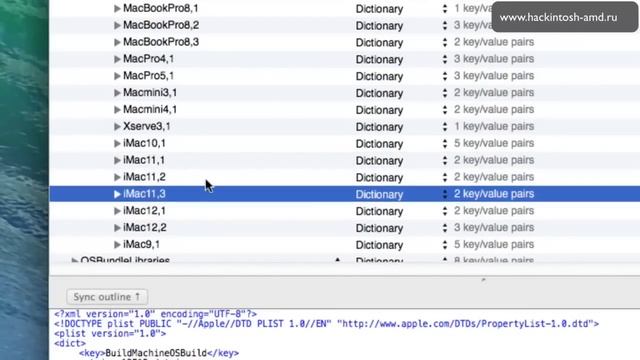Expand the iMac11,2 dictionary
Screen dimensions: 640x360
pyautogui.click(x=117, y=177)
